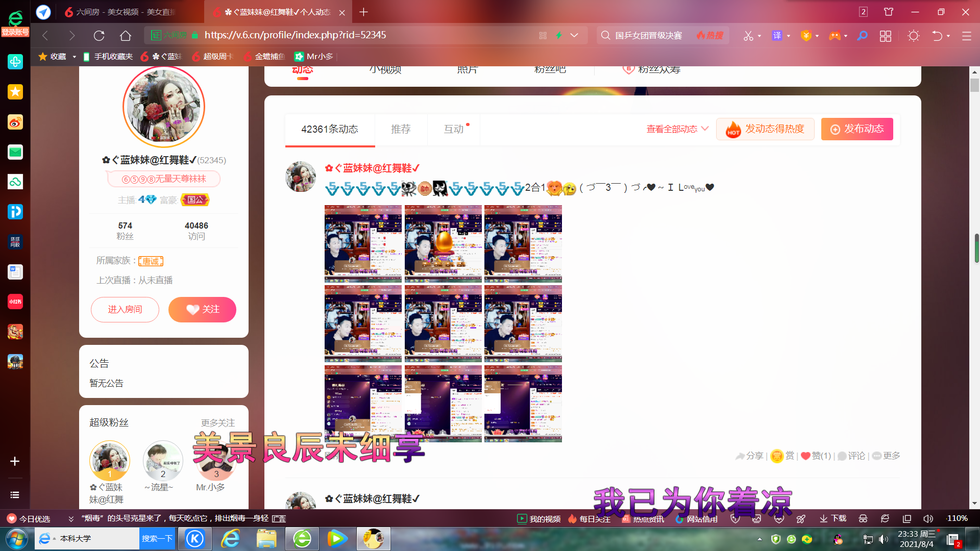Click the 唐诚 family badge
Image resolution: width=980 pixels, height=551 pixels.
click(151, 261)
